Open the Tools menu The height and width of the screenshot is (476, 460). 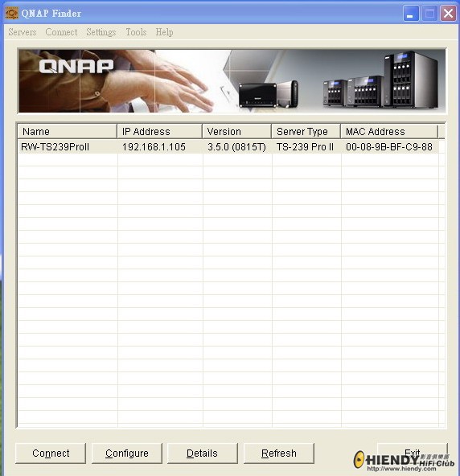tap(136, 32)
